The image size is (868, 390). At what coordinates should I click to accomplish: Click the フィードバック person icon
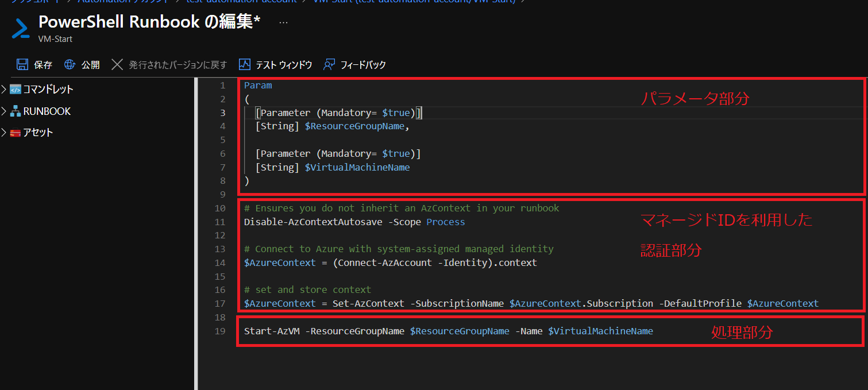(329, 64)
